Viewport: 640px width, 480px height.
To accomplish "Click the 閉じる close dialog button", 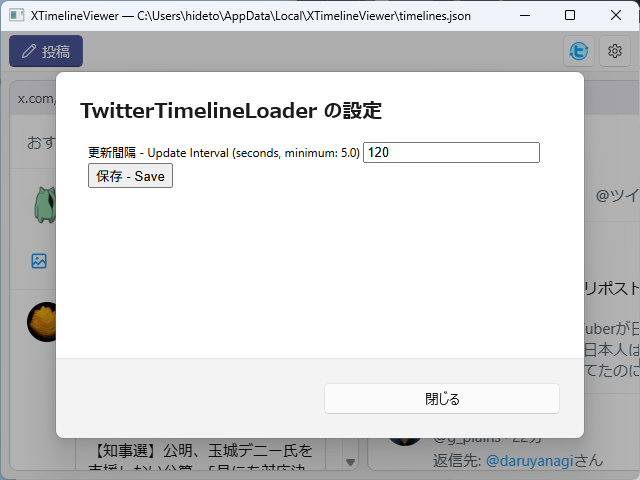I will coord(442,398).
